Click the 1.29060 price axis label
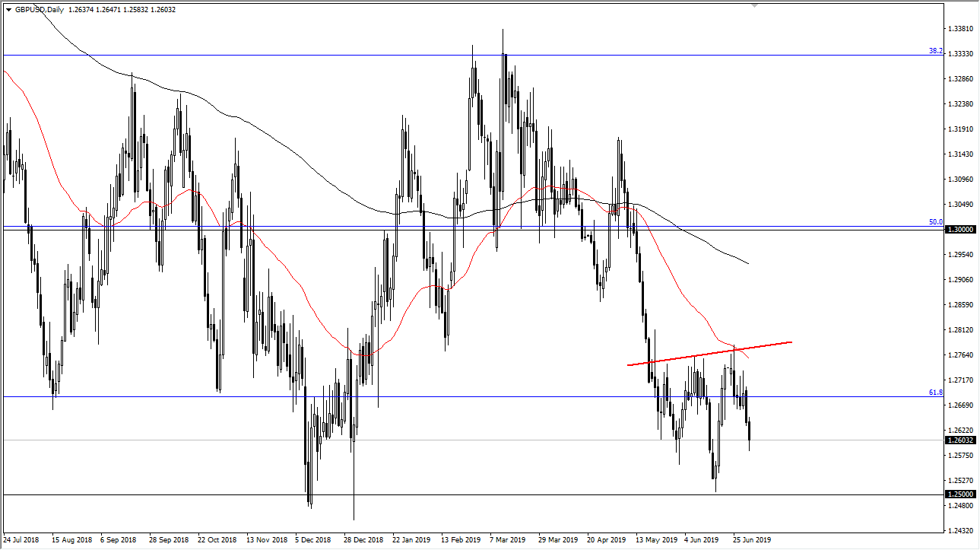Screen dimensions: 980x550 [961, 280]
